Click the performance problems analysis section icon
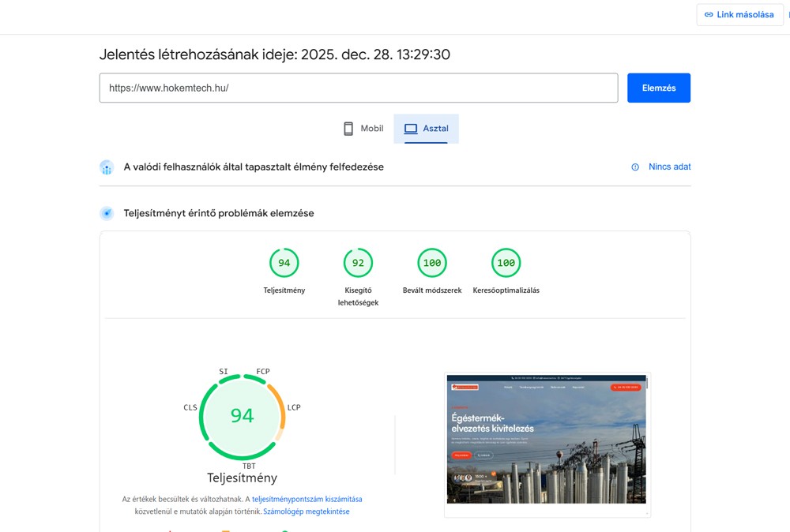 (107, 212)
